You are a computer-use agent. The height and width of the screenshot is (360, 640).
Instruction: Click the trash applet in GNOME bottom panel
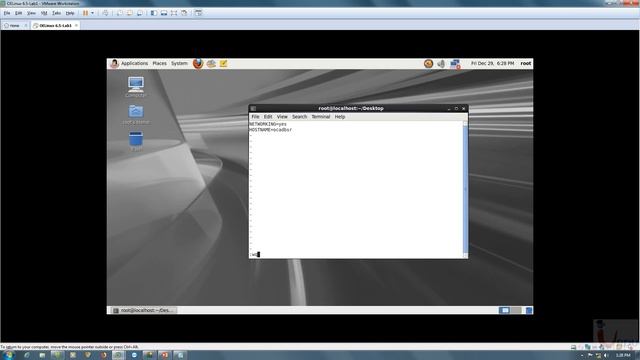(529, 311)
